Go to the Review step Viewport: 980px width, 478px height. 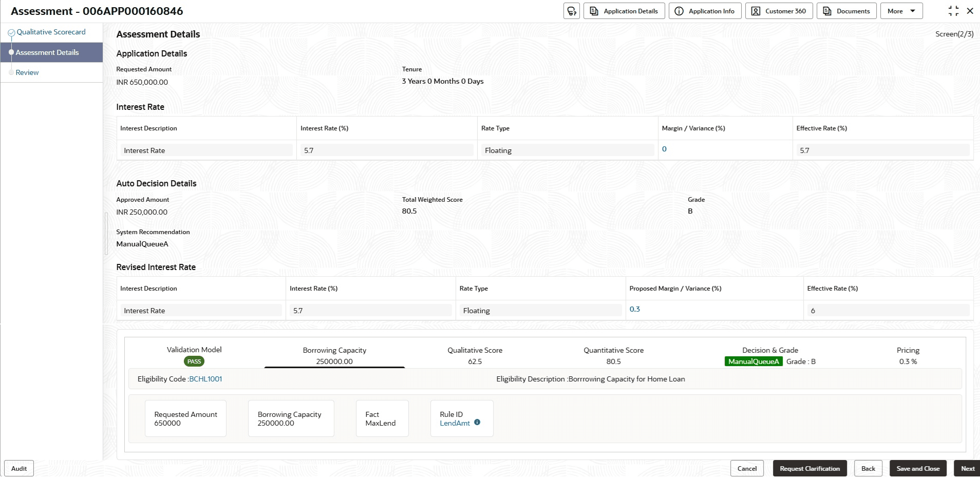click(27, 72)
